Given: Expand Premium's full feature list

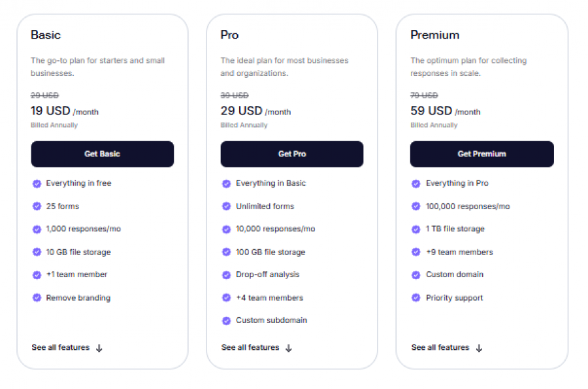Looking at the screenshot, I should pos(439,347).
